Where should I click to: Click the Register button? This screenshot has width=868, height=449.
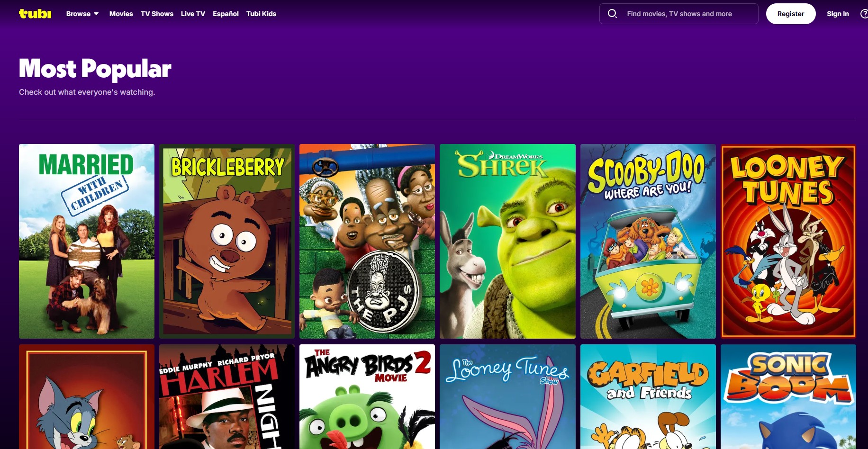pos(791,14)
